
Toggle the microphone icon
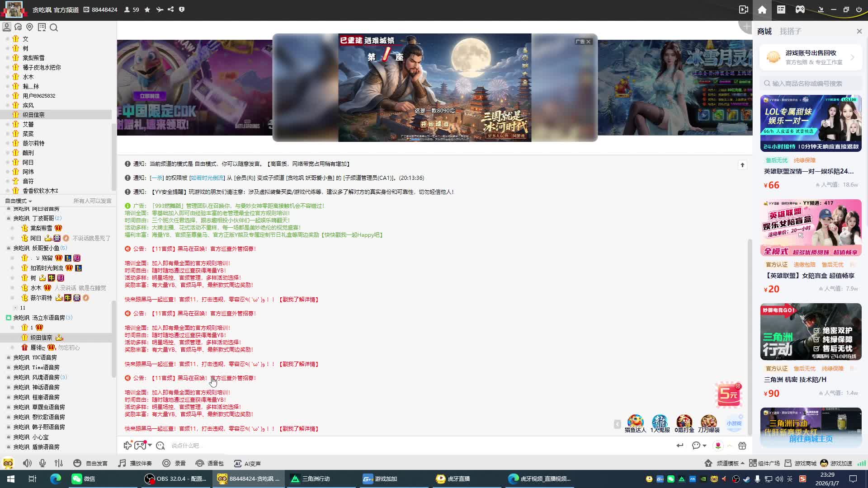pyautogui.click(x=42, y=463)
